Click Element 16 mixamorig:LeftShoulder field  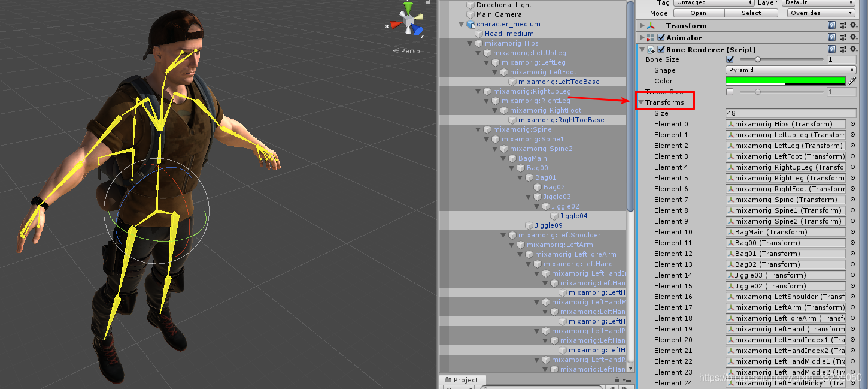click(785, 297)
